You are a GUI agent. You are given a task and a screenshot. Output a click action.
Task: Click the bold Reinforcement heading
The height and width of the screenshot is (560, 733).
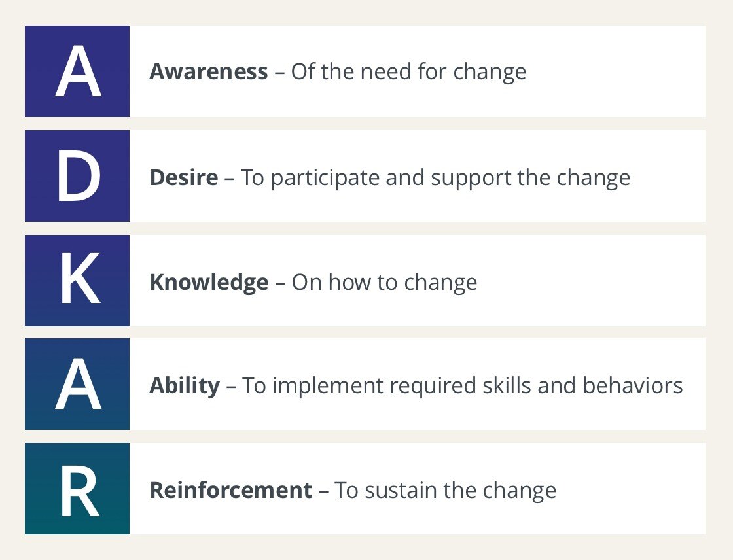tap(230, 490)
